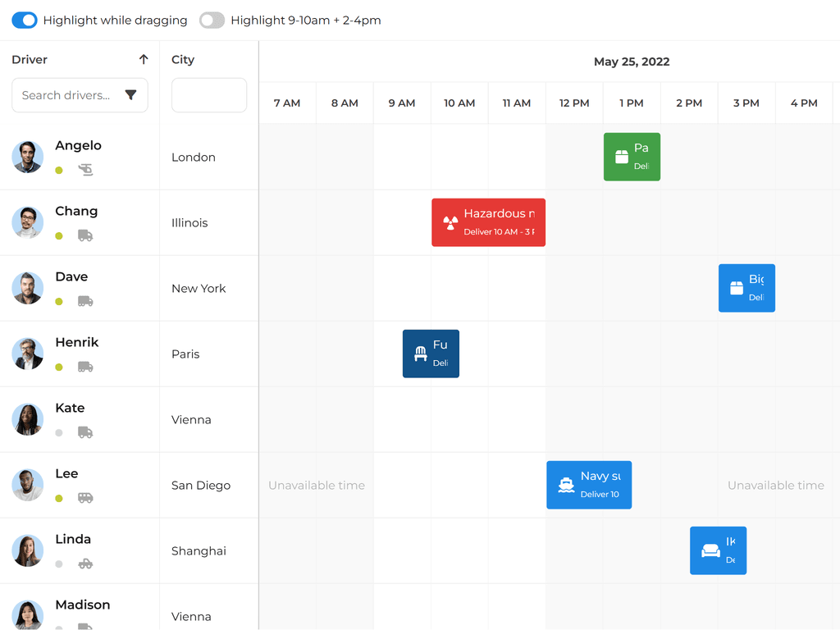Click the package icon on Angelo's green event
840x630 pixels.
click(622, 157)
